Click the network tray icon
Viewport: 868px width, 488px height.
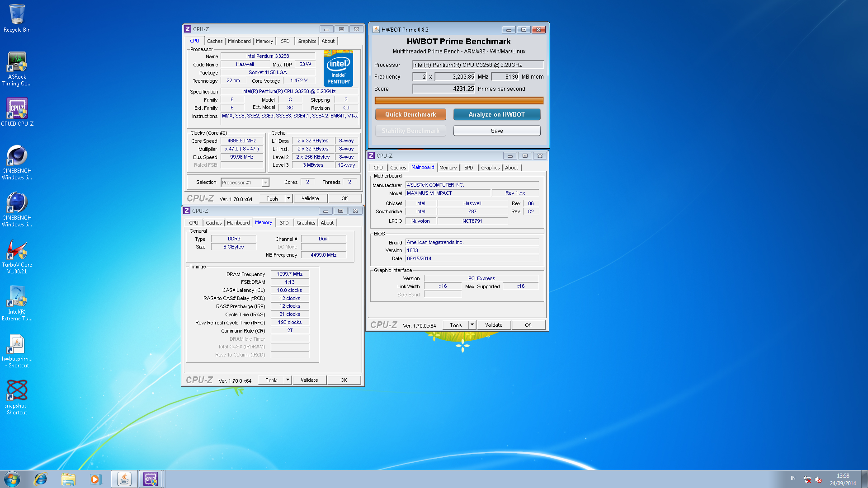pyautogui.click(x=807, y=479)
